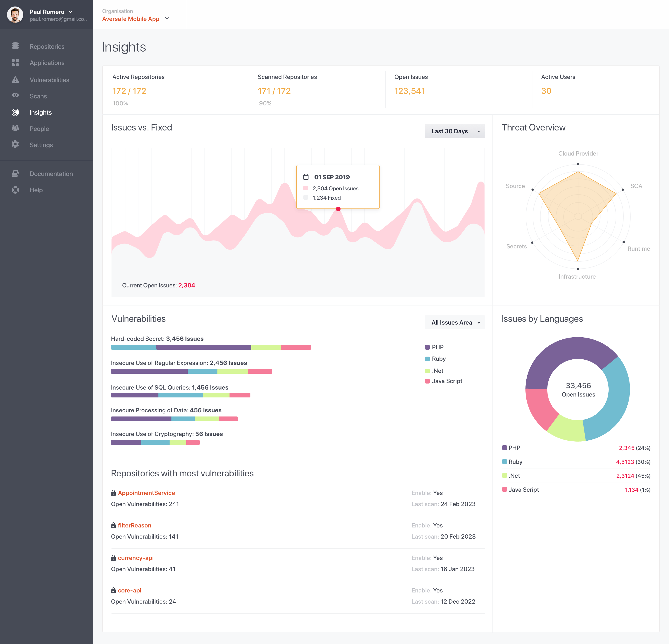Click the red data point on chart

coord(338,209)
